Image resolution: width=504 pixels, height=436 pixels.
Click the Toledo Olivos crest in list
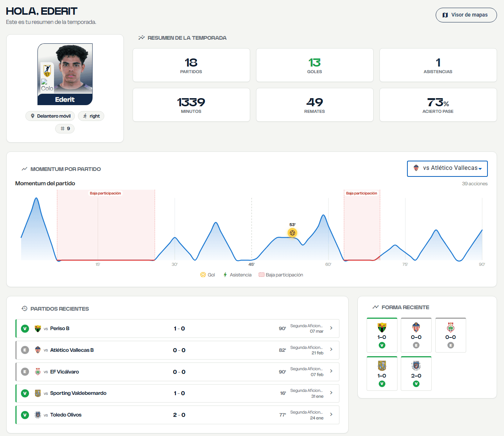[x=37, y=415]
